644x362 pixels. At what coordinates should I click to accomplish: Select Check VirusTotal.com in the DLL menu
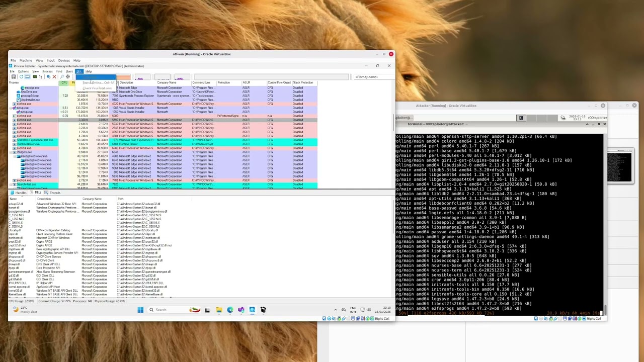click(x=97, y=88)
